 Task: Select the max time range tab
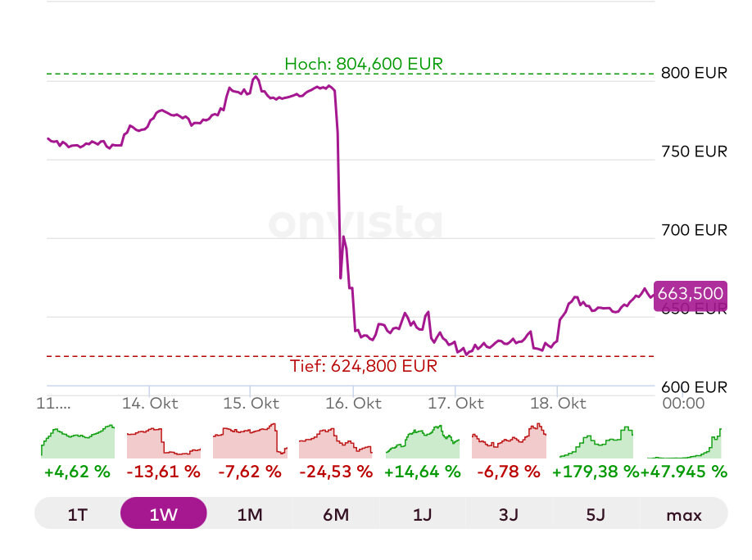pos(684,514)
